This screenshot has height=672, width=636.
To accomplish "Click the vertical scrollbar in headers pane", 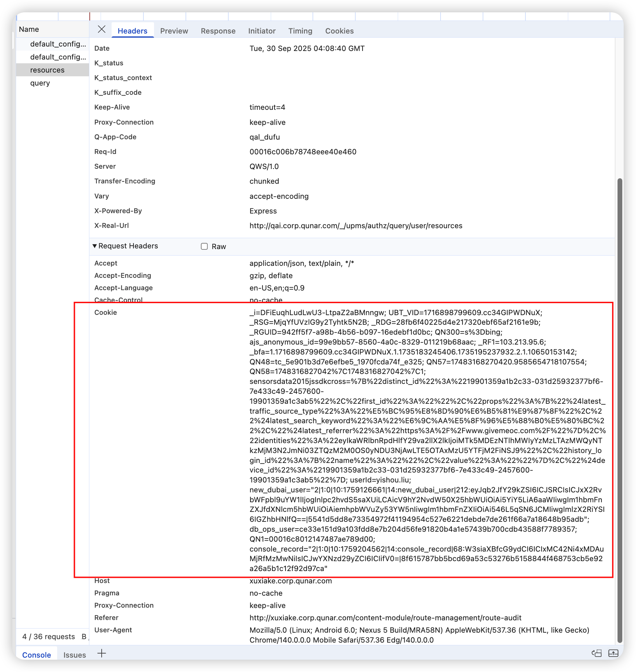I will tap(619, 411).
